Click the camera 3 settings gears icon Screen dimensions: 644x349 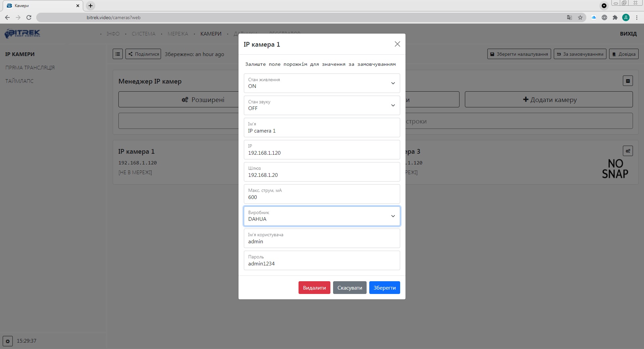[628, 151]
